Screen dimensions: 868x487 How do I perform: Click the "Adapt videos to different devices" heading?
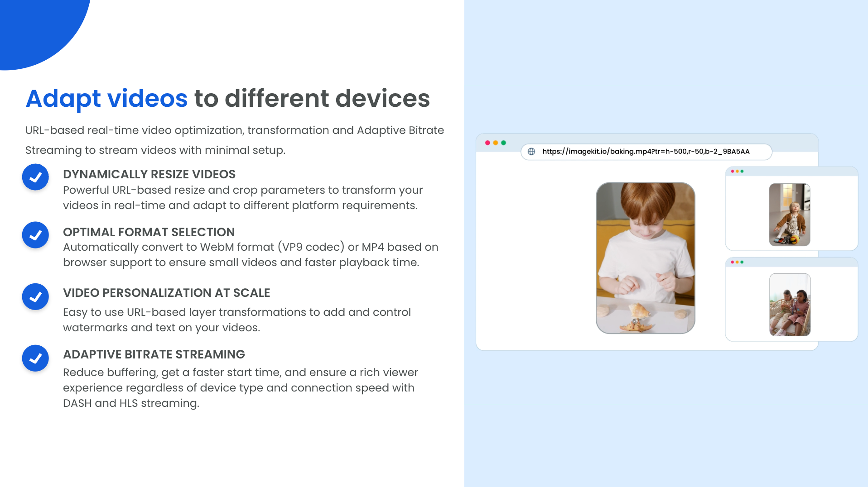228,99
